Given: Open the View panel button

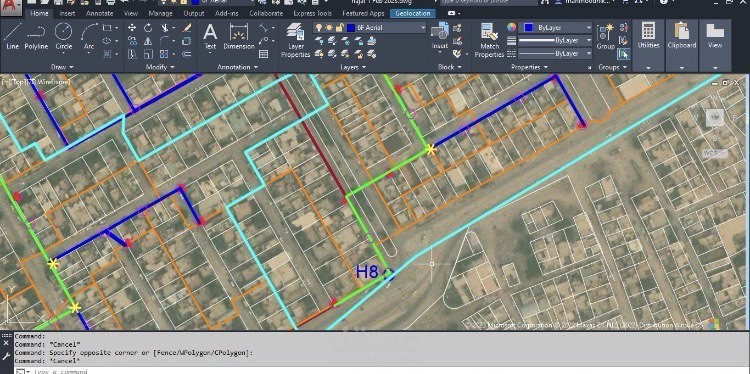Looking at the screenshot, I should click(715, 36).
